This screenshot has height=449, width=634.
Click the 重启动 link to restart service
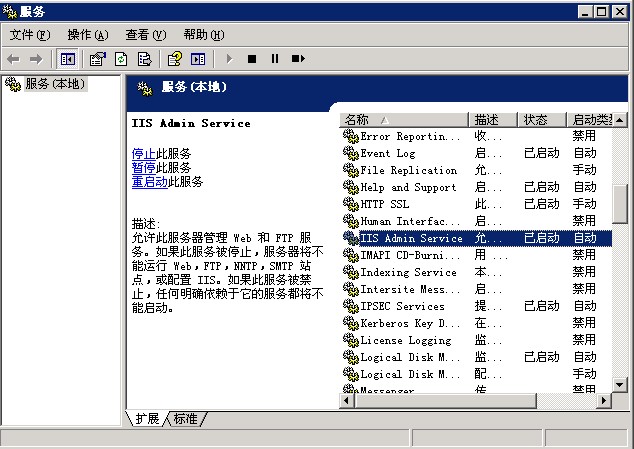(150, 182)
